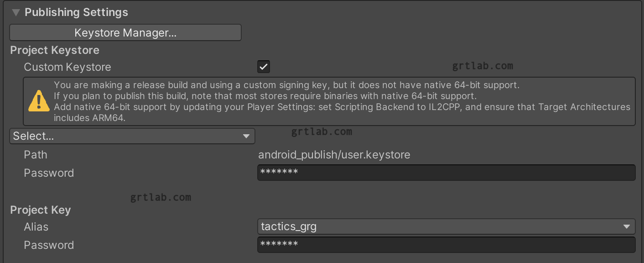Viewport: 644px width, 263px height.
Task: Click the Publishing Settings section header
Action: [77, 12]
